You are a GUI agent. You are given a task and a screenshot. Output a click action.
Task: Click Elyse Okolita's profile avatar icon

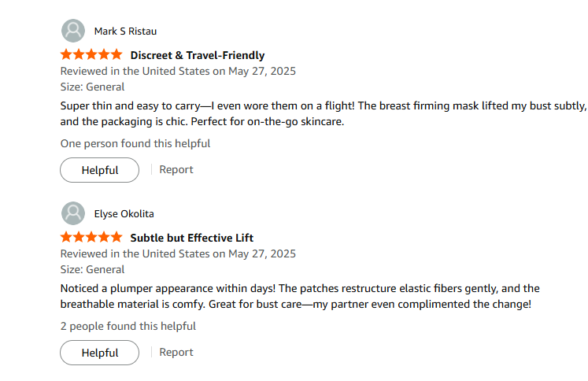pyautogui.click(x=73, y=213)
